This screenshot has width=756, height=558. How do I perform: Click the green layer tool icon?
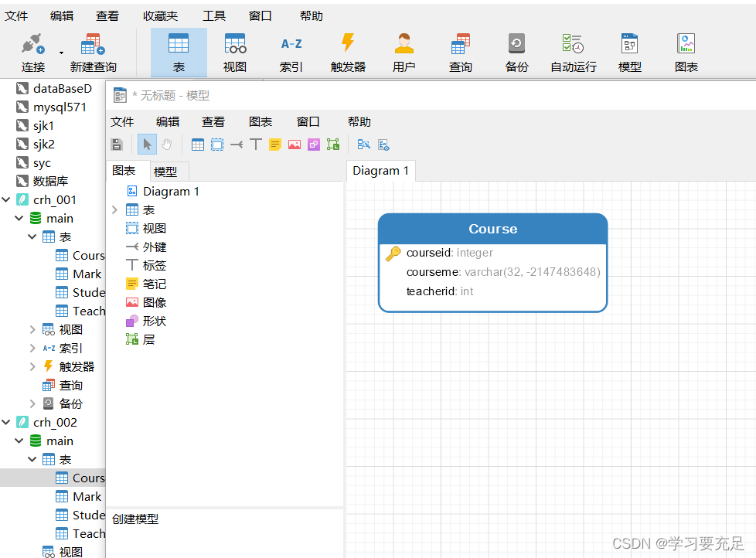coord(333,145)
